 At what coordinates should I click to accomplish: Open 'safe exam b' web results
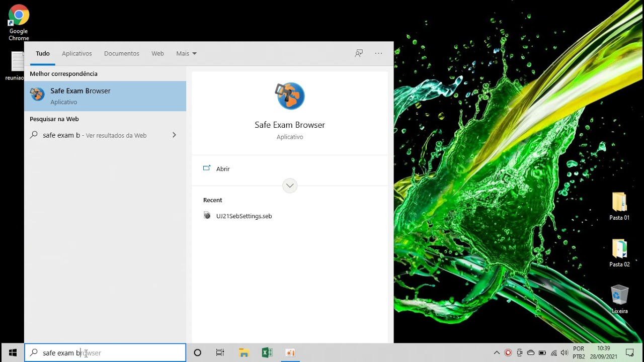(x=105, y=135)
